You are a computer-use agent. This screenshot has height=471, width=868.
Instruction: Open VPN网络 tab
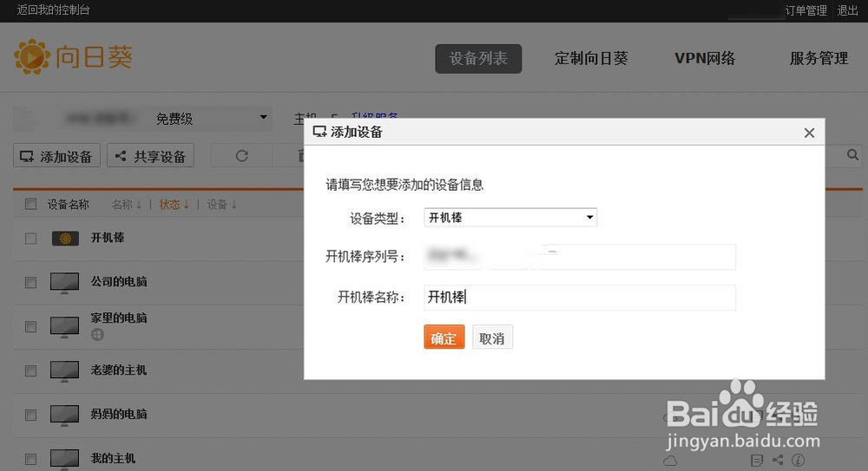click(x=705, y=59)
